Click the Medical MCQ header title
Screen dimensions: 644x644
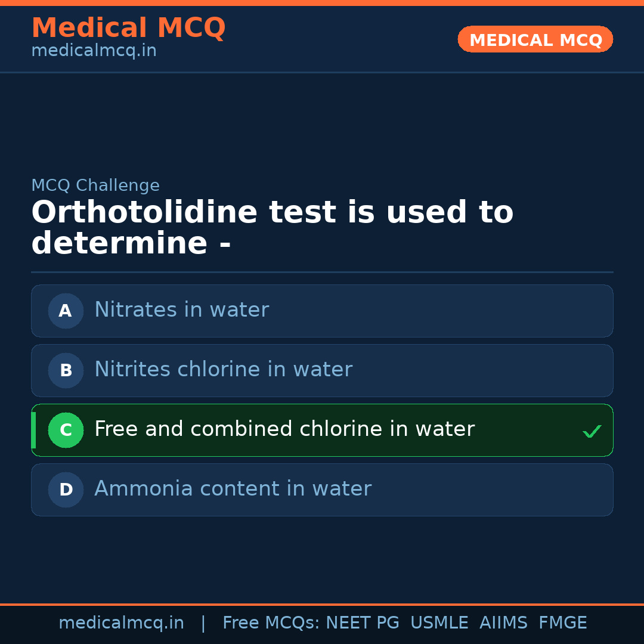point(128,28)
